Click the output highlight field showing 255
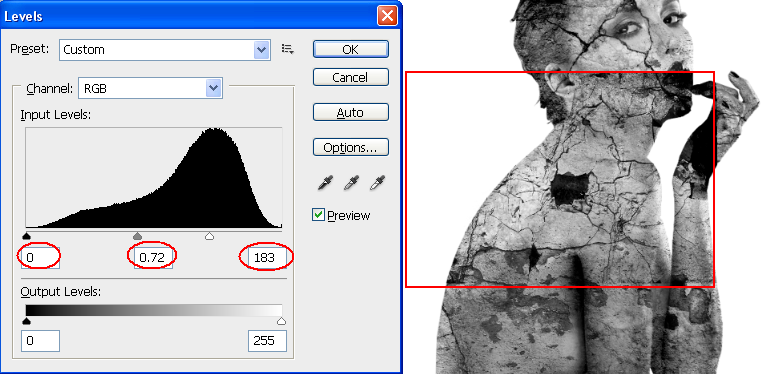 267,341
